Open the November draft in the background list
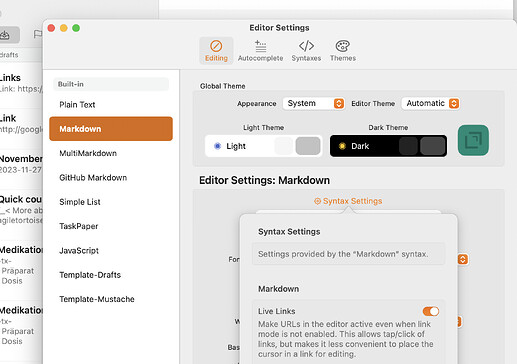517x364 pixels. 21,164
